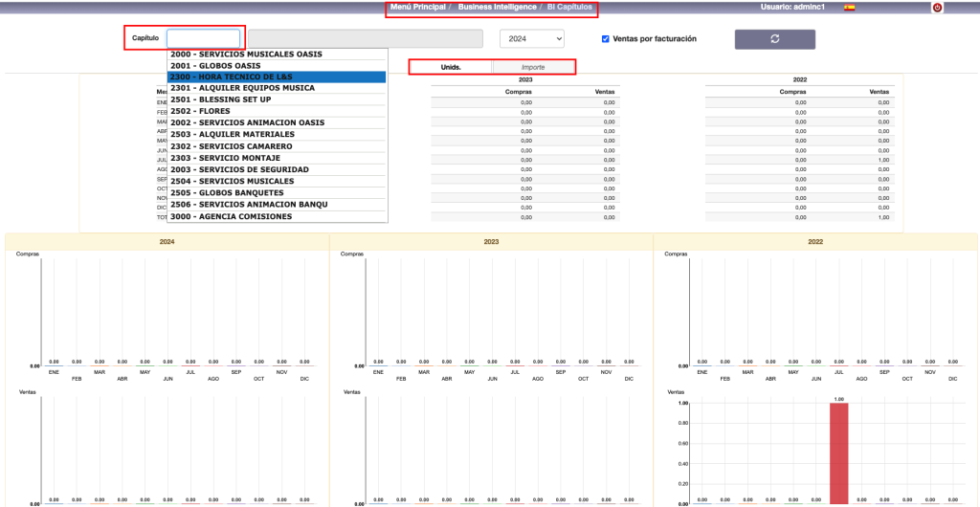Switch to the Unids. tab

451,68
